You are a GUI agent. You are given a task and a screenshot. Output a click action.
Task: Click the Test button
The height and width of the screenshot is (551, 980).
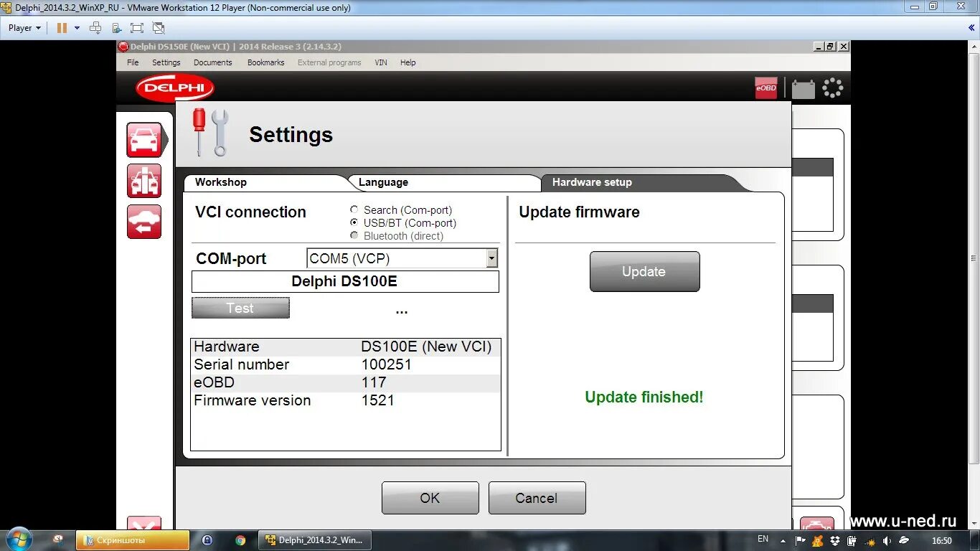[240, 308]
